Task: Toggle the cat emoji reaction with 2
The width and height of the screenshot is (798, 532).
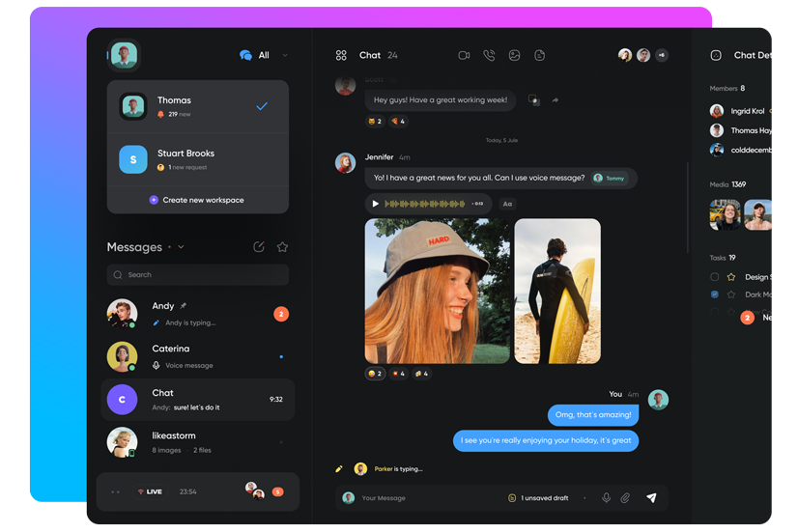Action: [x=375, y=121]
